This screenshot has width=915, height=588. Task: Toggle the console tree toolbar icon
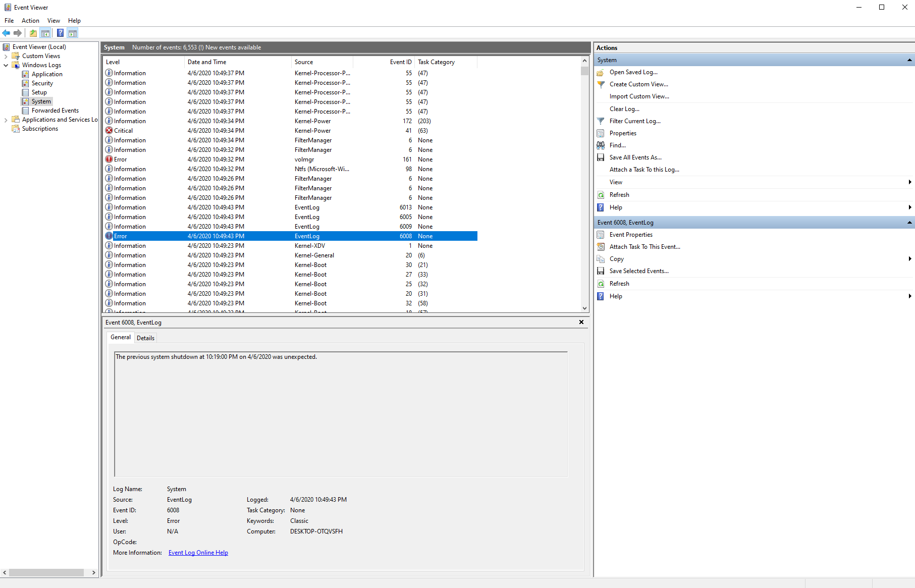tap(45, 33)
